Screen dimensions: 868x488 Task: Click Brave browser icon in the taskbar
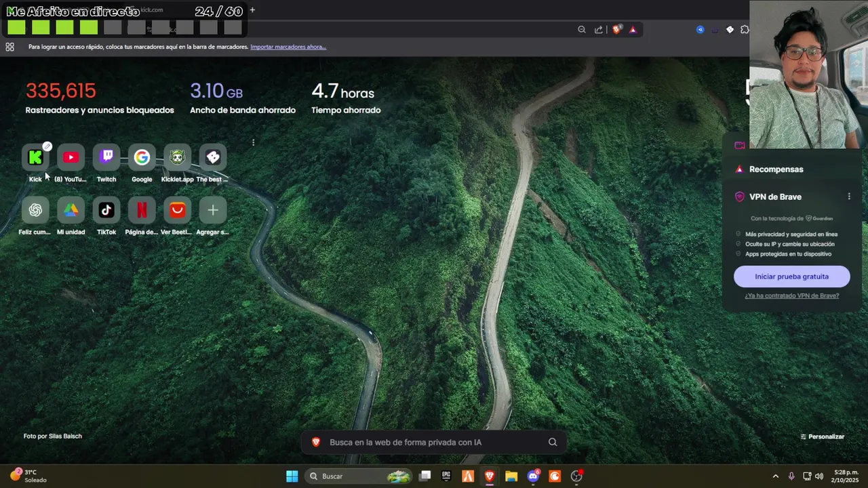490,476
